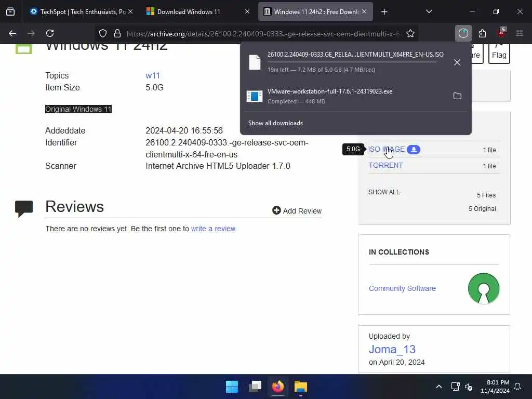This screenshot has width=532, height=399.
Task: Open Firefox application hamburger menu
Action: click(520, 33)
